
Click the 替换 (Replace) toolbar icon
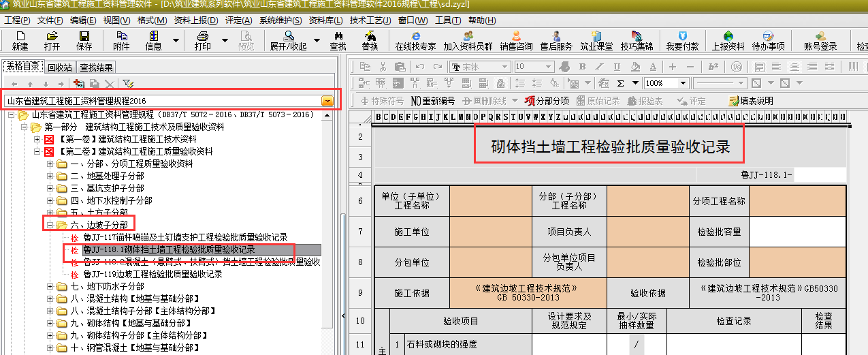370,41
